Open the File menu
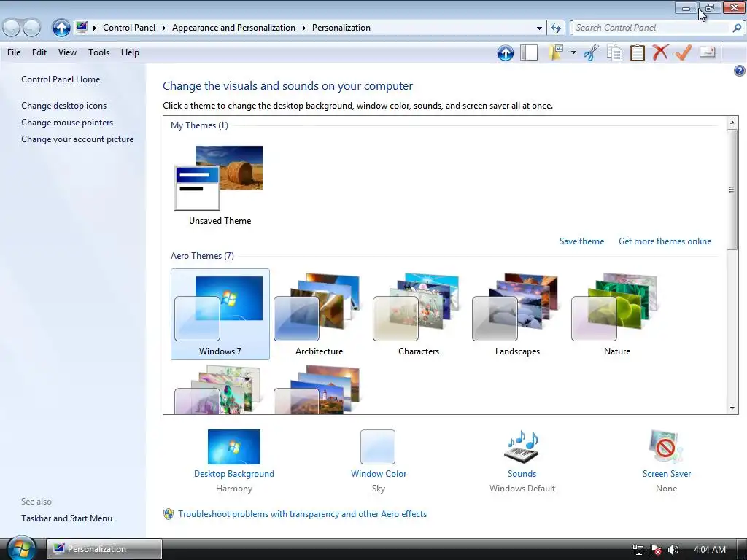This screenshot has width=747, height=560. click(14, 52)
